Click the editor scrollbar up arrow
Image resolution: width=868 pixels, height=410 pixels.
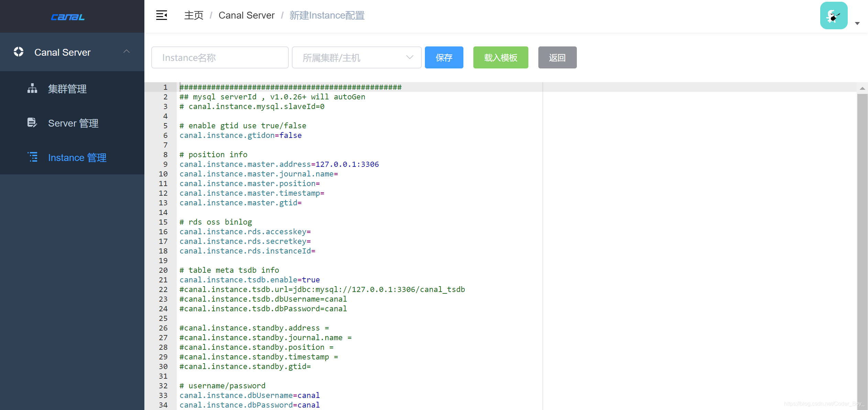(862, 88)
